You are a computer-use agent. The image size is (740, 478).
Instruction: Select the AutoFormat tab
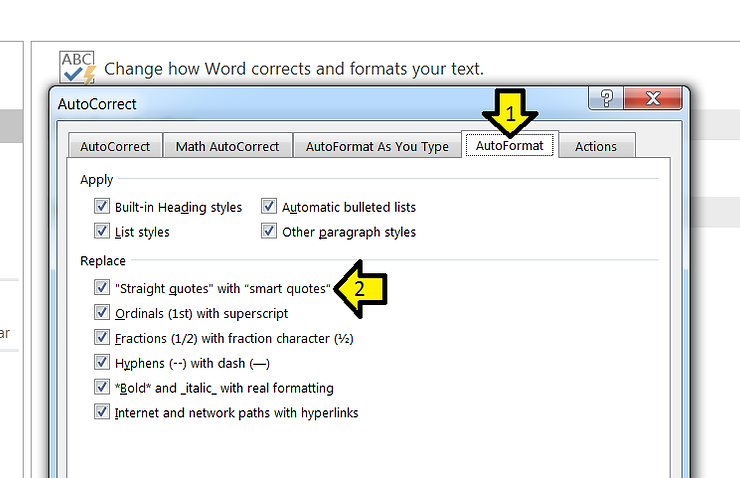tap(509, 146)
